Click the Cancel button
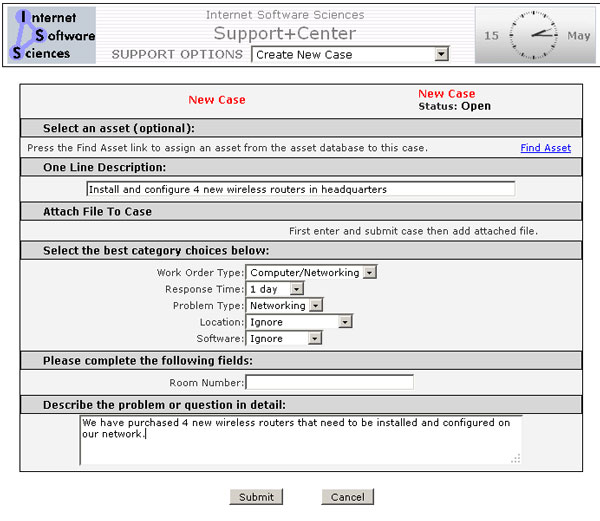This screenshot has height=521, width=600. [x=347, y=497]
